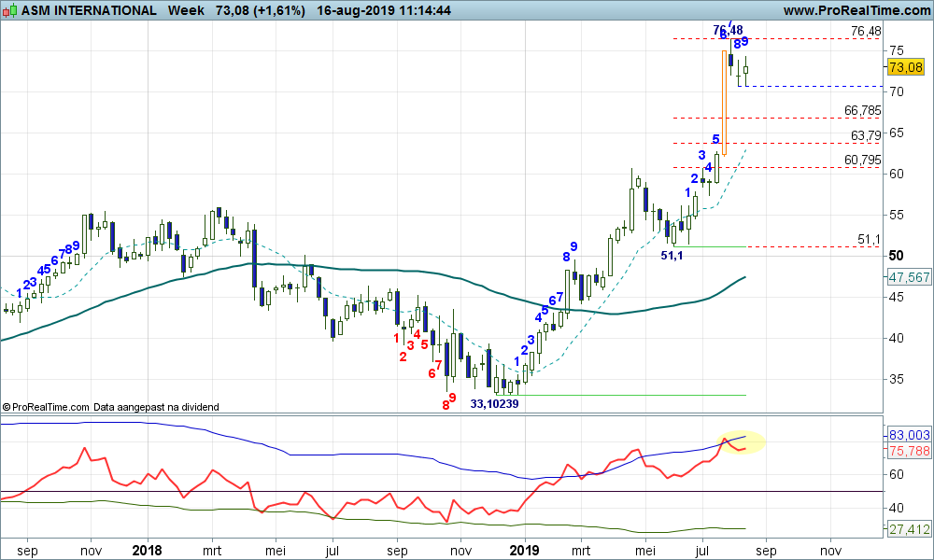The height and width of the screenshot is (560, 934).
Task: Click the yellow 73,08 current price tag
Action: coord(905,67)
